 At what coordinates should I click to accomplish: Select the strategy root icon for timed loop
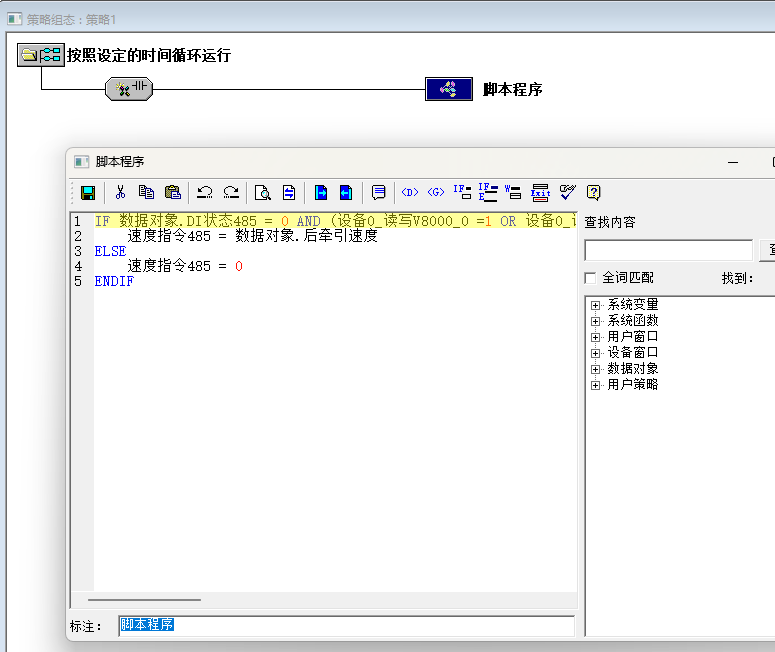[41, 55]
